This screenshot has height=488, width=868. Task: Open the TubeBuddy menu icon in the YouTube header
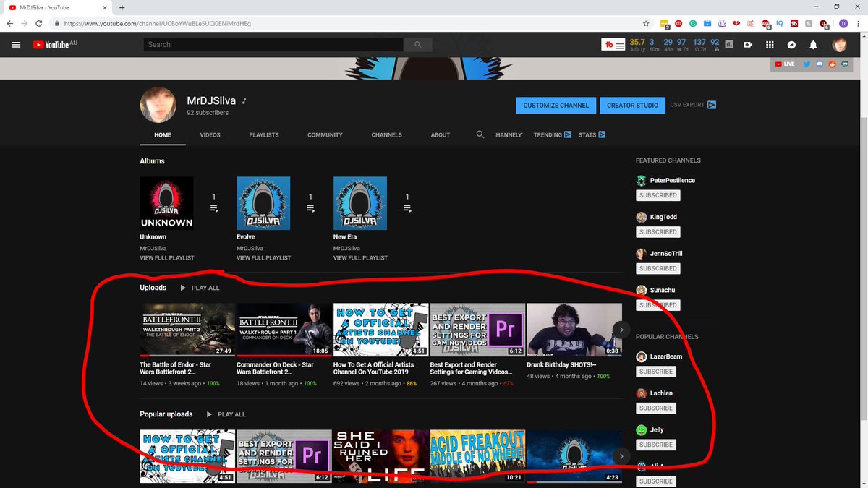pos(613,45)
